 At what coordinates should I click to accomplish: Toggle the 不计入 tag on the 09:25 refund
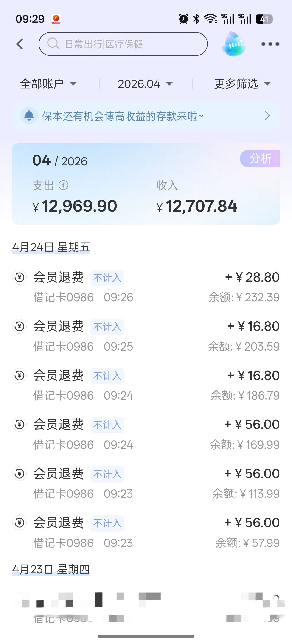(107, 327)
